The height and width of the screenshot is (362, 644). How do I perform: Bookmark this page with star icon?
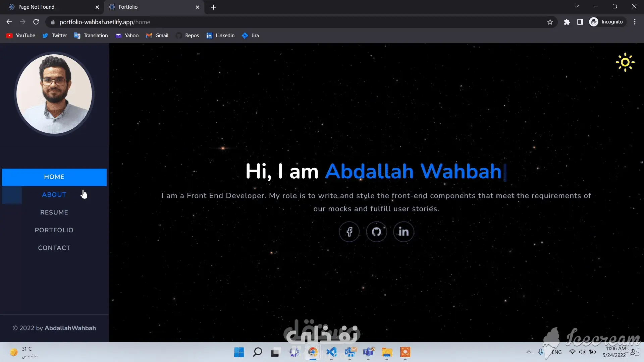point(550,22)
